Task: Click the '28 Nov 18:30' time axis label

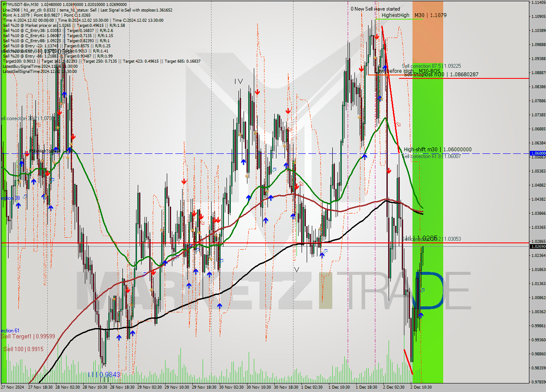Action: pyautogui.click(x=122, y=387)
